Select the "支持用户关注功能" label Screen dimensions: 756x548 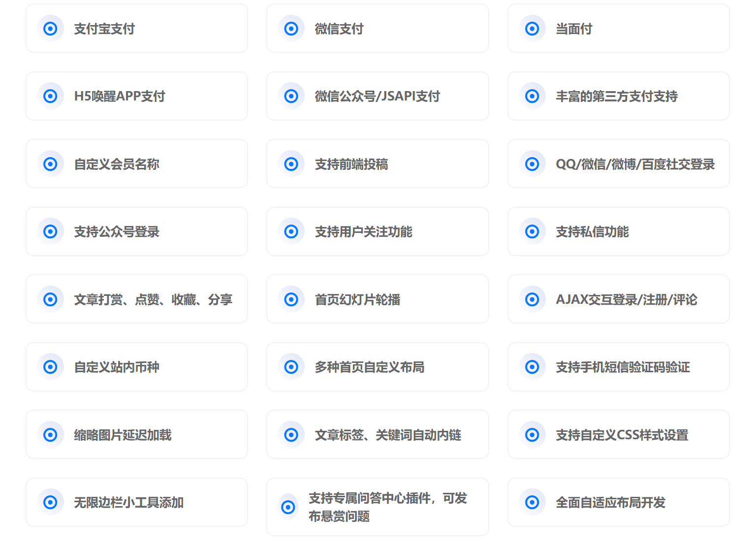pyautogui.click(x=364, y=232)
